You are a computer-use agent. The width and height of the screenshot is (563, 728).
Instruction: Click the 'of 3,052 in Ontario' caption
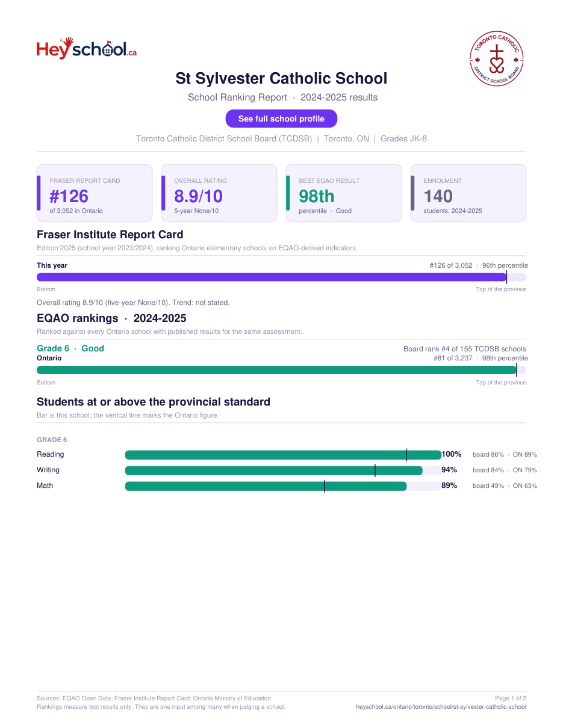click(76, 211)
